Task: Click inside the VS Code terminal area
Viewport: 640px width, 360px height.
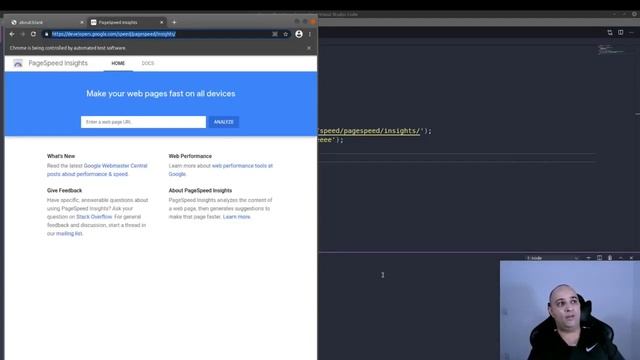Action: click(408, 310)
